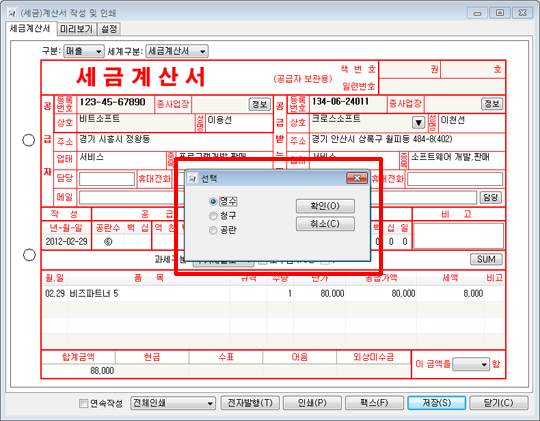The width and height of the screenshot is (540, 421).
Task: Confirm with the 확인(O) button
Action: click(x=325, y=206)
